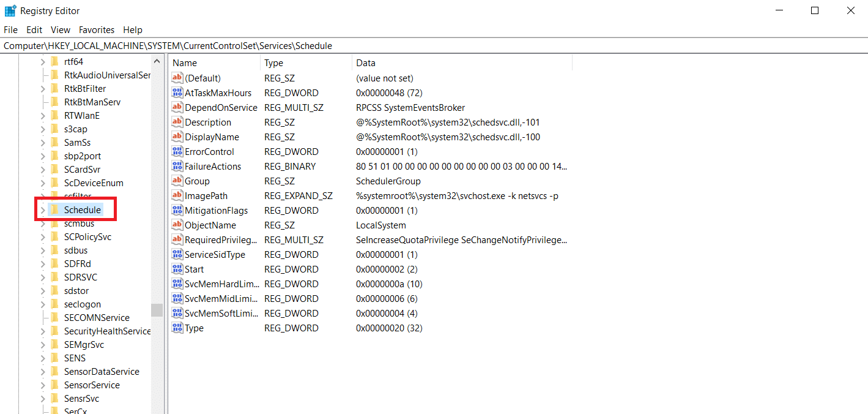Click the SENS key folder icon

pyautogui.click(x=54, y=358)
